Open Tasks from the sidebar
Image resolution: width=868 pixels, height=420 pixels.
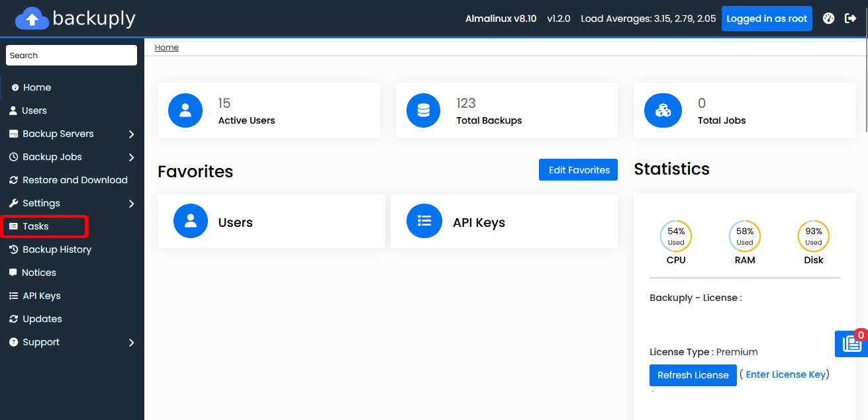[36, 226]
